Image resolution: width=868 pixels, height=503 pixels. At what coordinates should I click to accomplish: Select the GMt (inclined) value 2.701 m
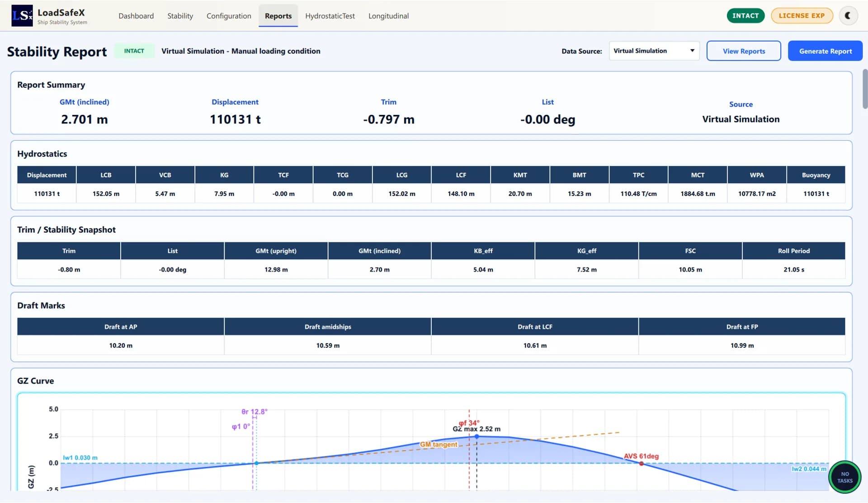[85, 119]
